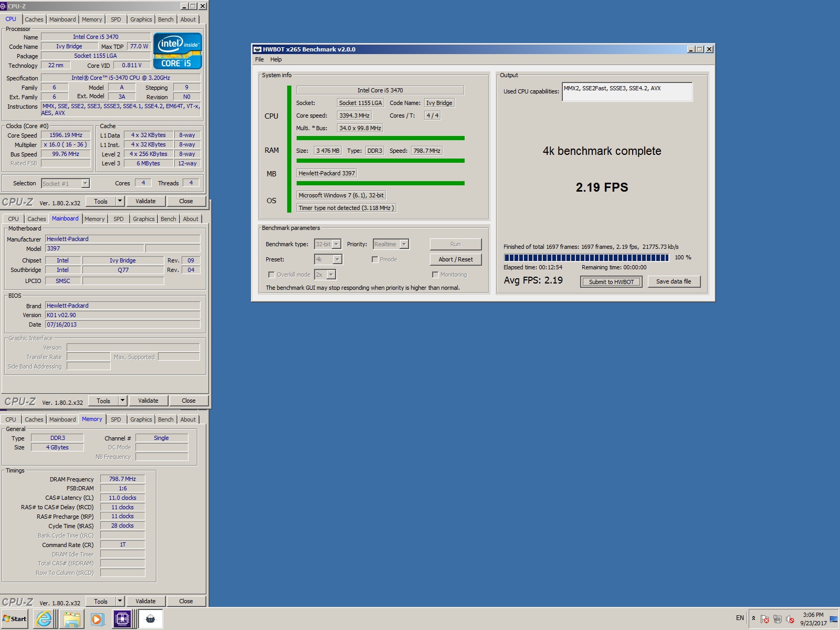Expand Tools arrow in the top CPU-Z window

[120, 201]
